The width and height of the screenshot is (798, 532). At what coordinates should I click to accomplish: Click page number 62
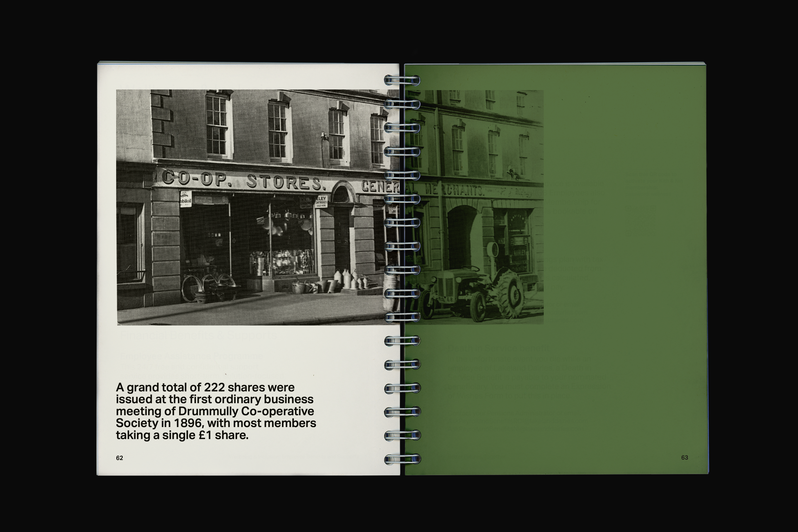coord(119,458)
